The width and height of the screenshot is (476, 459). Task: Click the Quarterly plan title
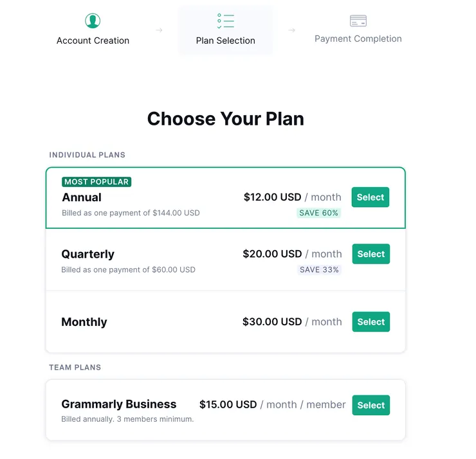88,254
